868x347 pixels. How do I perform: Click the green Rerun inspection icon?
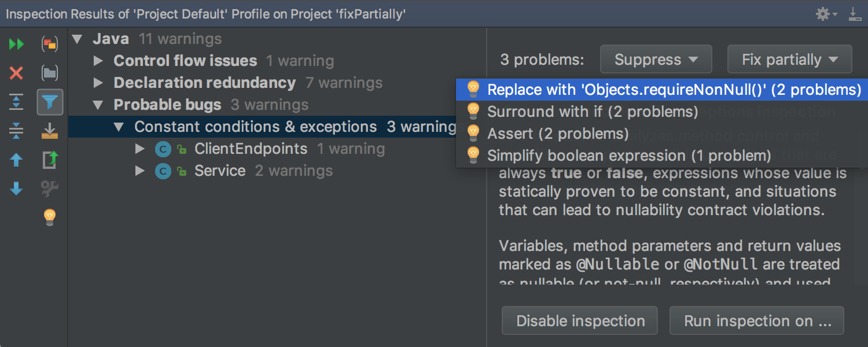pyautogui.click(x=16, y=45)
